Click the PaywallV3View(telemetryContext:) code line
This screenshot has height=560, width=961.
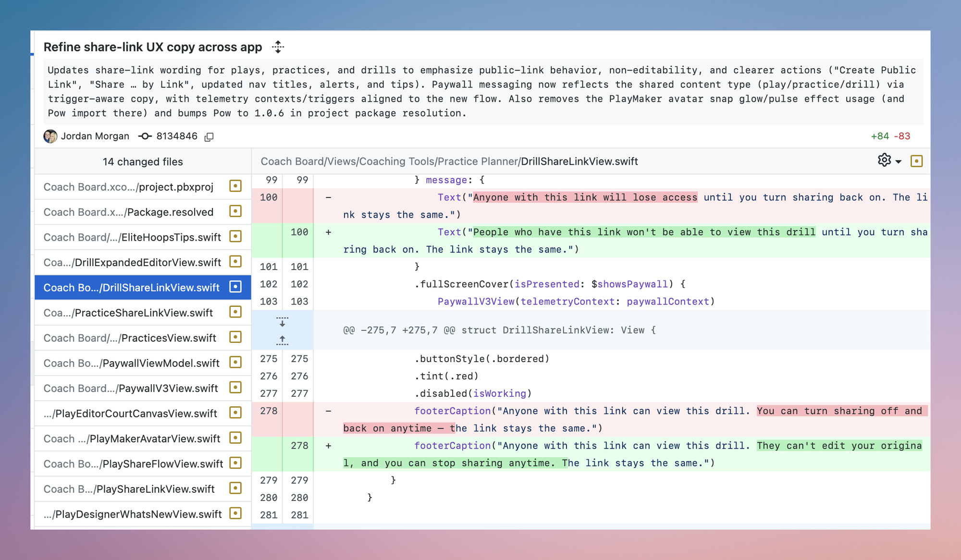click(576, 302)
